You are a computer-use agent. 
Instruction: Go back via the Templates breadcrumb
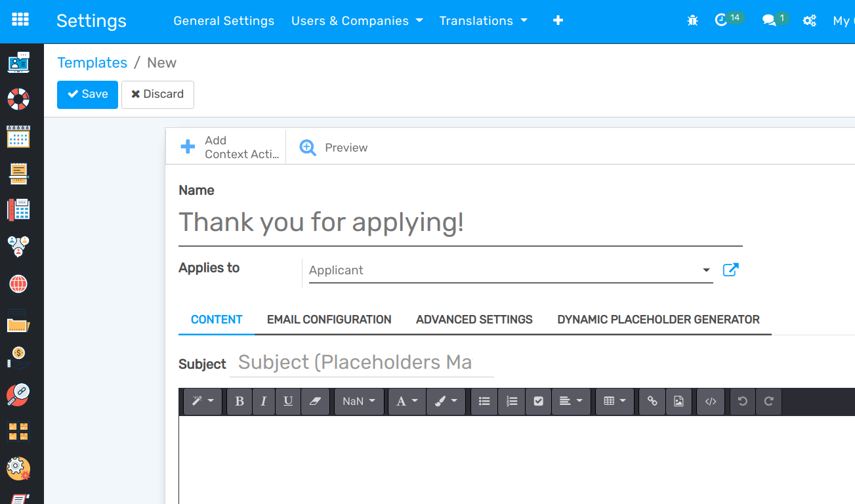92,62
